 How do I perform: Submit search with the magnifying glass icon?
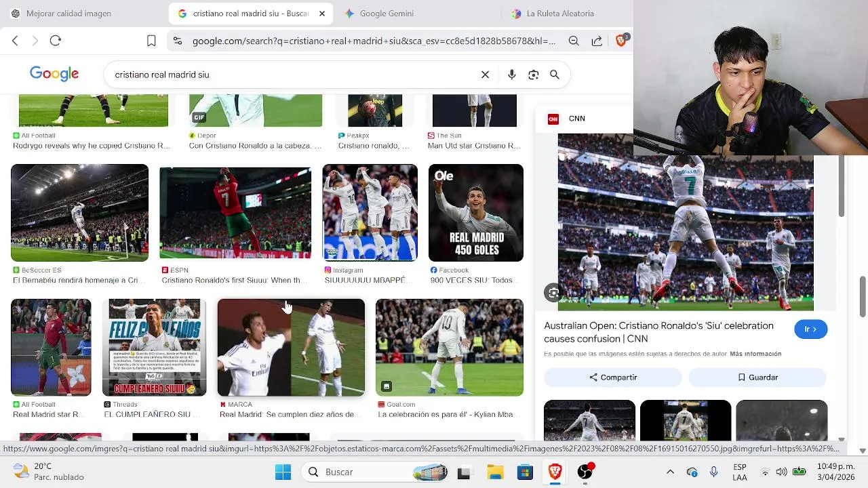coord(555,75)
